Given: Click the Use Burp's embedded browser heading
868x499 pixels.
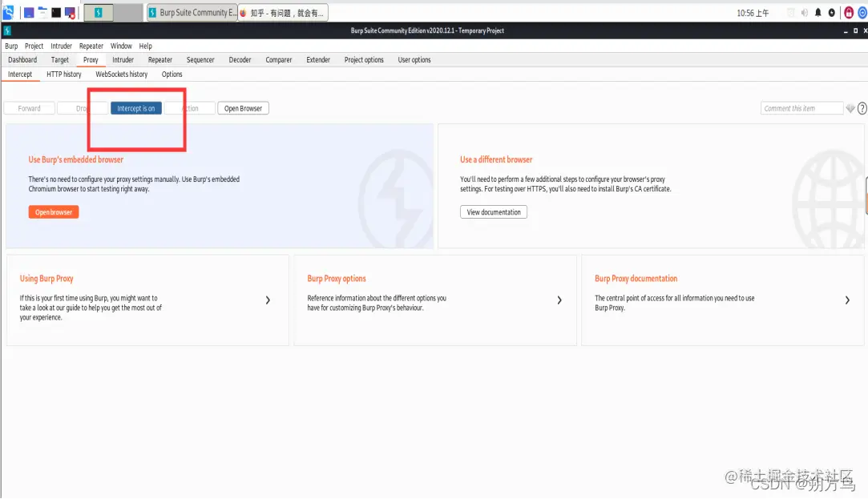Looking at the screenshot, I should 76,160.
